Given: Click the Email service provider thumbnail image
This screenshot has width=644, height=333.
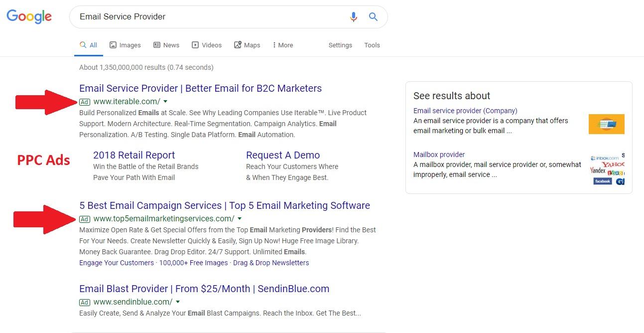Looking at the screenshot, I should [x=606, y=124].
